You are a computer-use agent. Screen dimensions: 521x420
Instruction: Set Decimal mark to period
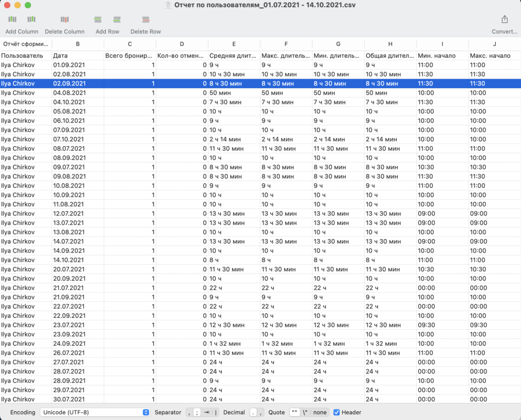coord(253,412)
